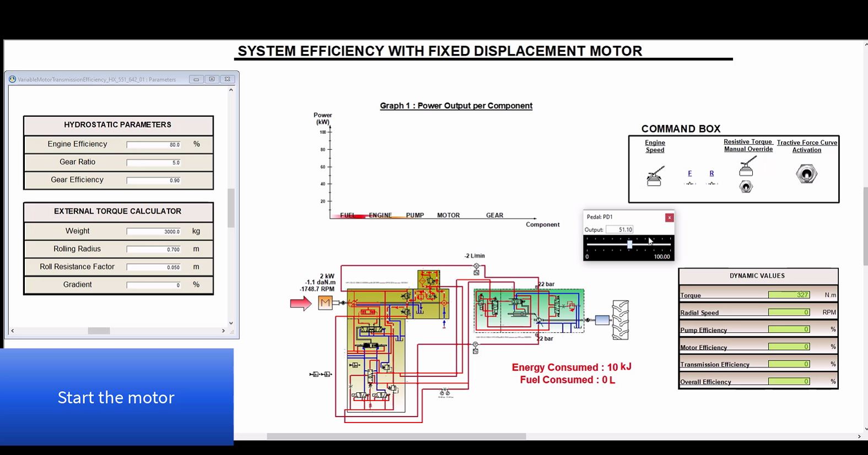Image resolution: width=868 pixels, height=455 pixels.
Task: Select the filter cooler block atop the pump
Action: click(x=429, y=280)
